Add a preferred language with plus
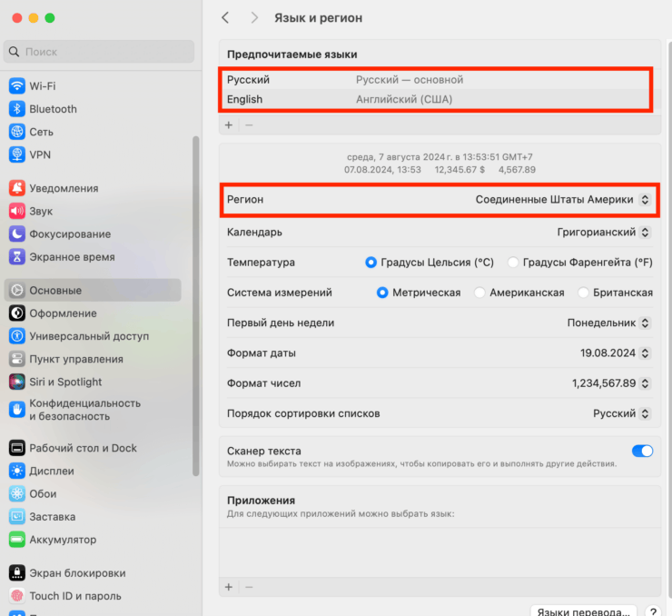This screenshot has width=672, height=616. pos(229,124)
